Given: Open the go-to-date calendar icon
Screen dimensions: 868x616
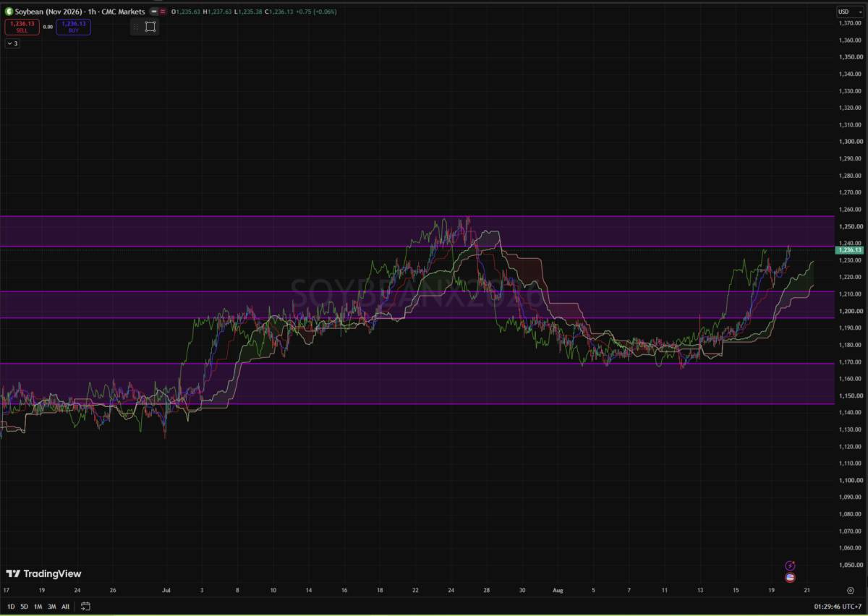Looking at the screenshot, I should (x=85, y=606).
